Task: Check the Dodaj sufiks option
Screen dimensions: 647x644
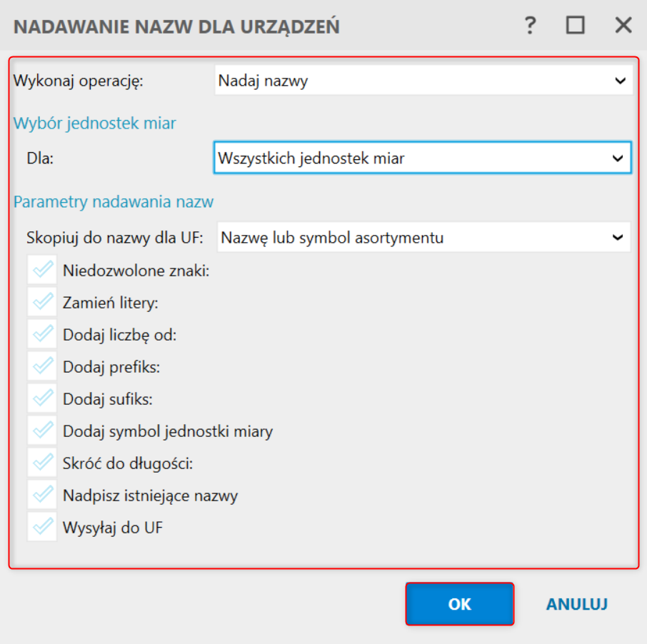Action: click(x=43, y=399)
